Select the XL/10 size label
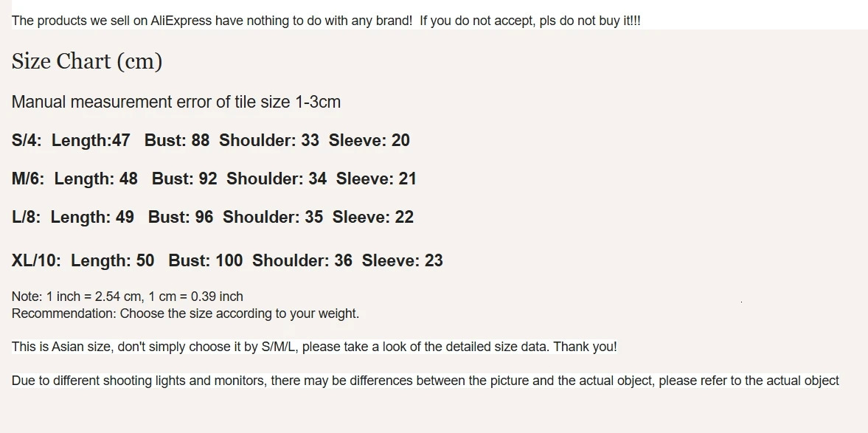Viewport: 868px width, 433px height. pos(36,260)
